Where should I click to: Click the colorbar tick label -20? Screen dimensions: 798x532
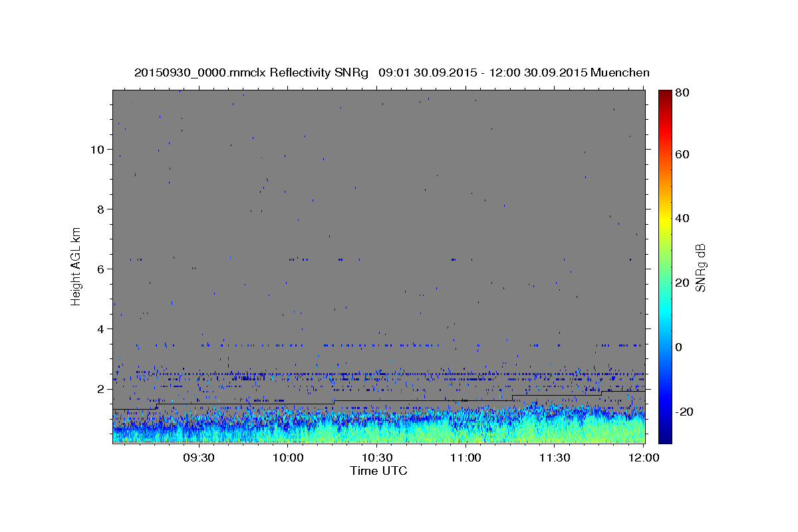(x=685, y=412)
